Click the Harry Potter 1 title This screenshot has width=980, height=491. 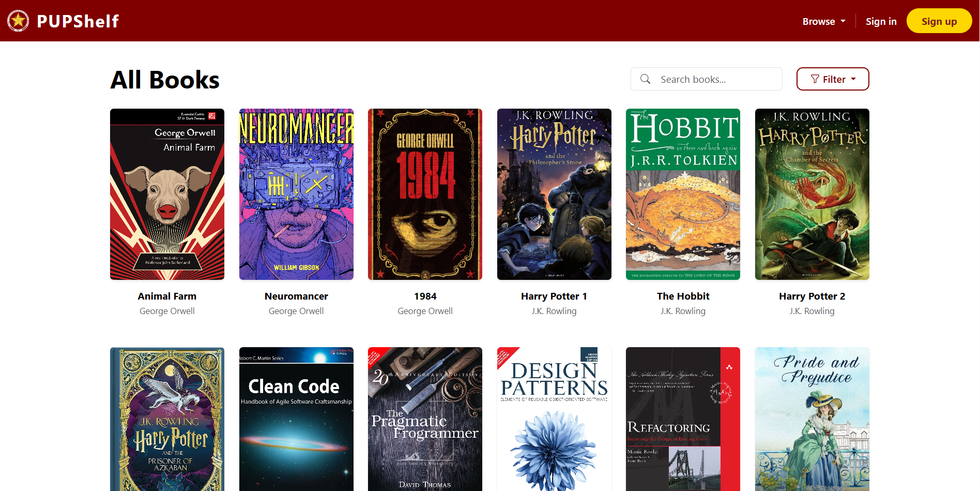554,296
